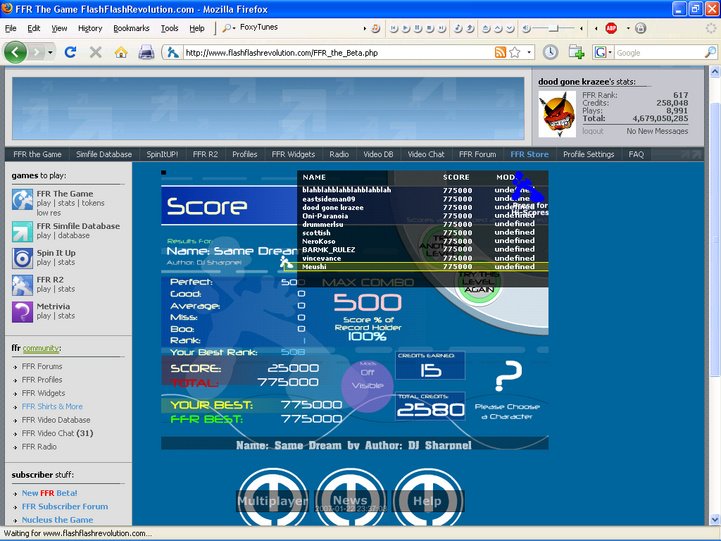Skip to next track in FoxyTunes
Screen dimensions: 721x541
point(441,28)
